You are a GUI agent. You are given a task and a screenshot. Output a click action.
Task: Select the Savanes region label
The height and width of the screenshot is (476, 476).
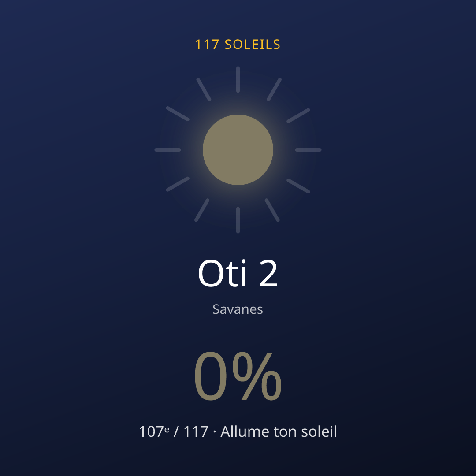point(238,309)
